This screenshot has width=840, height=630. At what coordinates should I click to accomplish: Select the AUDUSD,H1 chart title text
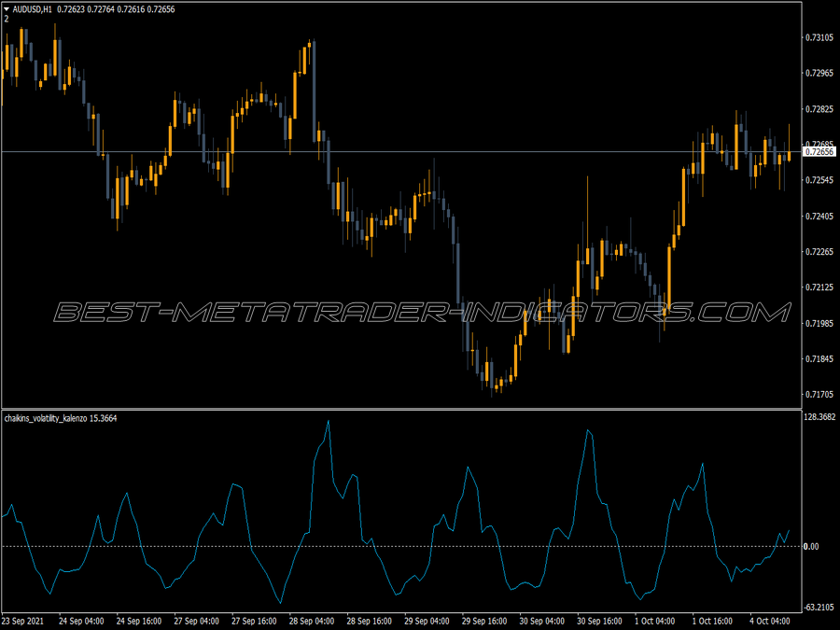[x=32, y=9]
